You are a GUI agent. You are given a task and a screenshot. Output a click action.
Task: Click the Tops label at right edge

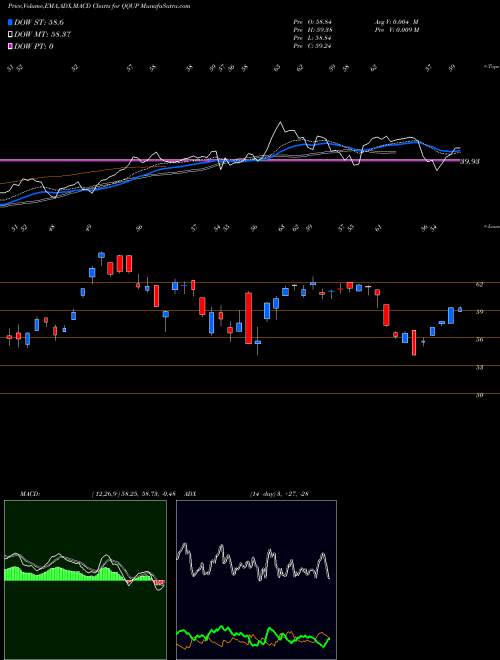tap(491, 67)
